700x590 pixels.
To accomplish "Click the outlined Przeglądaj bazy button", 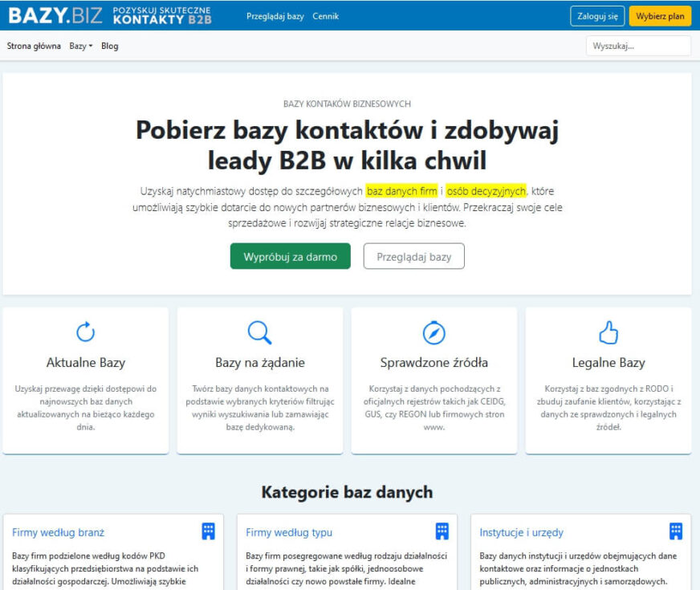I will [x=413, y=257].
